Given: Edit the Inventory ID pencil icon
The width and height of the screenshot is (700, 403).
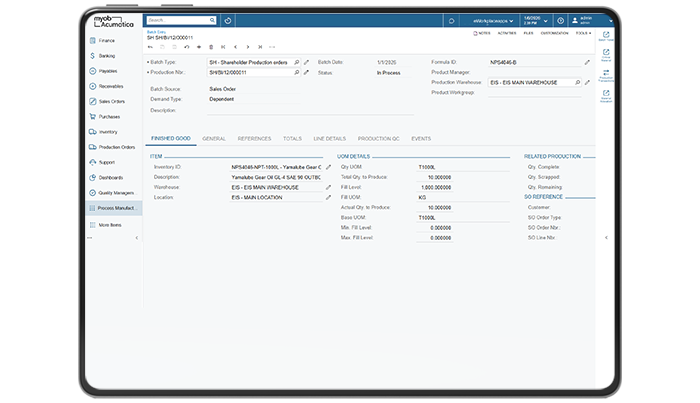Looking at the screenshot, I should 328,167.
